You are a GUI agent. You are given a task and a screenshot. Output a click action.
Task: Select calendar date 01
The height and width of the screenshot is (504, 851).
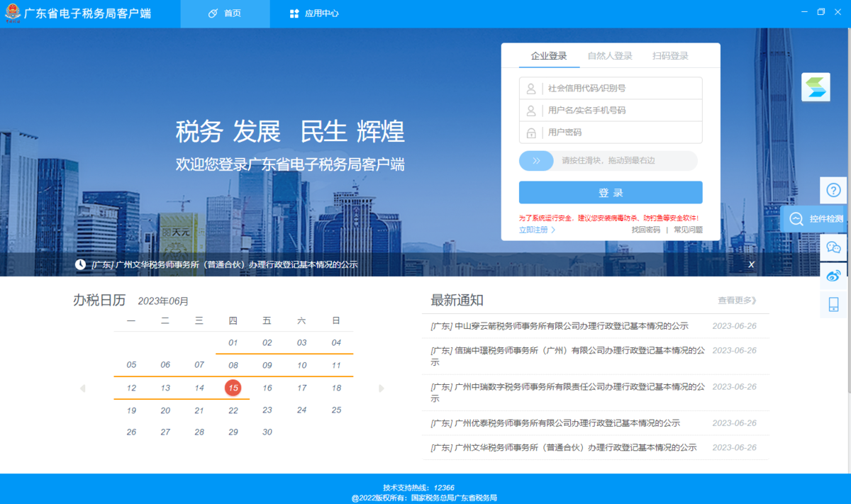(233, 343)
